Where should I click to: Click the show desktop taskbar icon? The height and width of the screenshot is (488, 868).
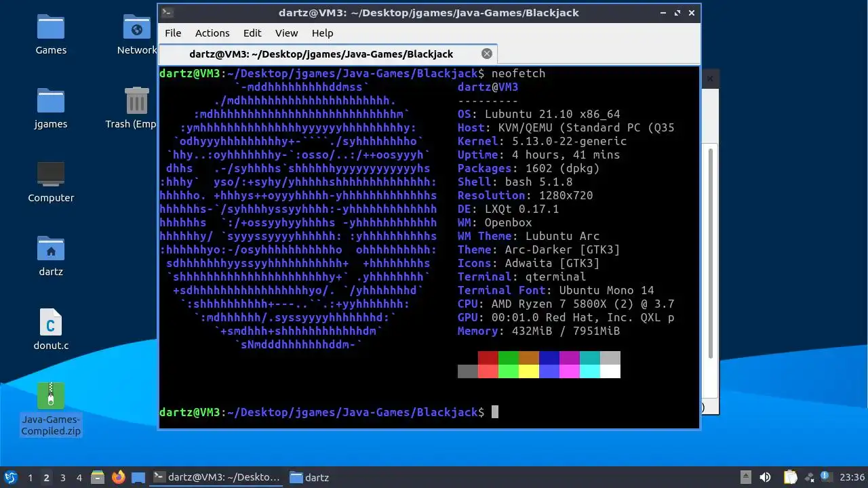[138, 477]
